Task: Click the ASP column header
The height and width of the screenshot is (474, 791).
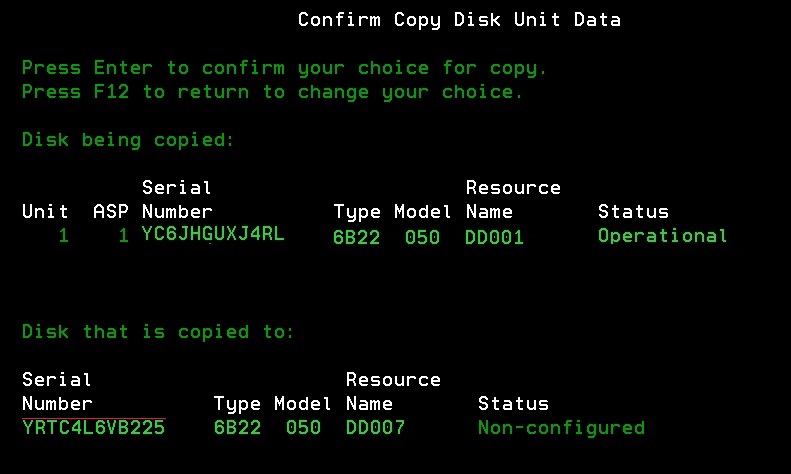Action: (x=111, y=212)
